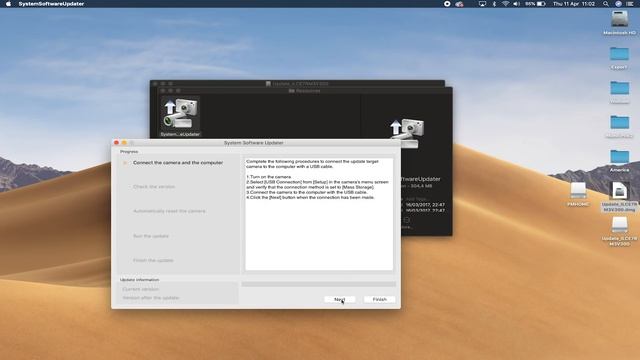Viewport: 640px width, 360px height.
Task: Select the 'Check the version' progress step
Action: point(154,187)
